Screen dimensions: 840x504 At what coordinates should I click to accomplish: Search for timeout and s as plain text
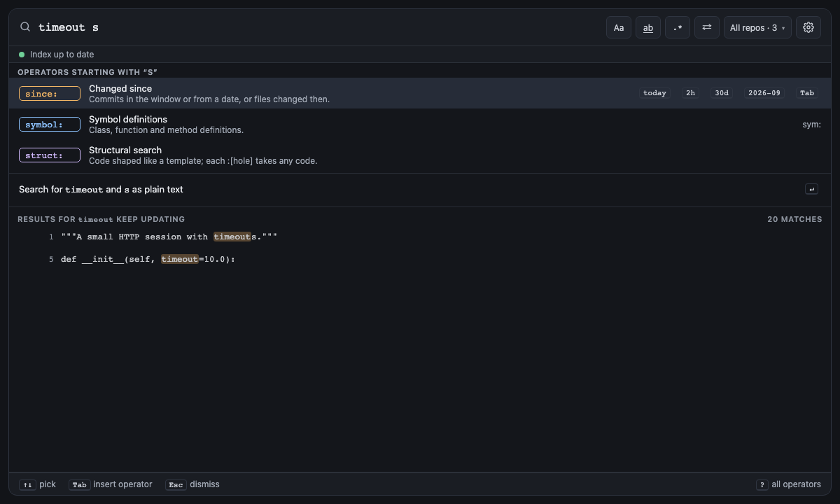click(420, 190)
